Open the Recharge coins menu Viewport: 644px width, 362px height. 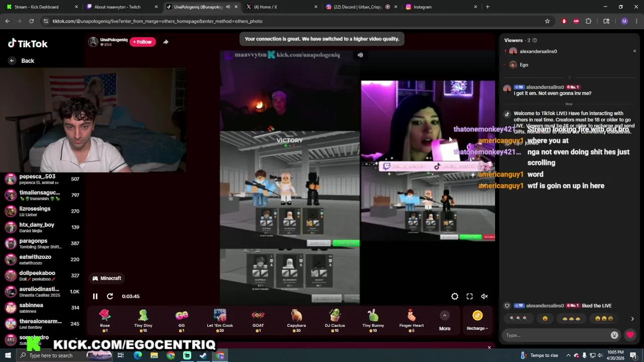tap(477, 321)
